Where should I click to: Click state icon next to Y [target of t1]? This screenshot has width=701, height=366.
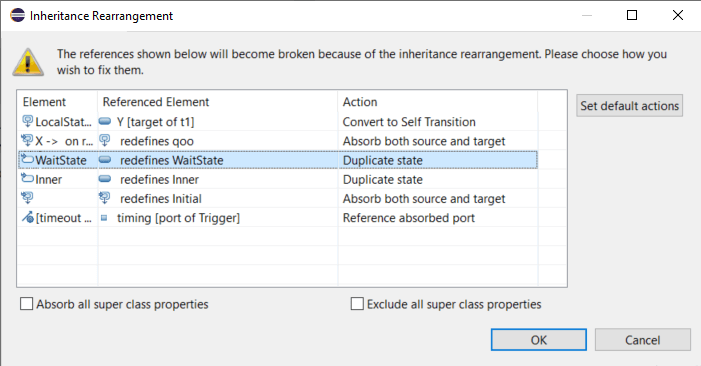coord(105,121)
